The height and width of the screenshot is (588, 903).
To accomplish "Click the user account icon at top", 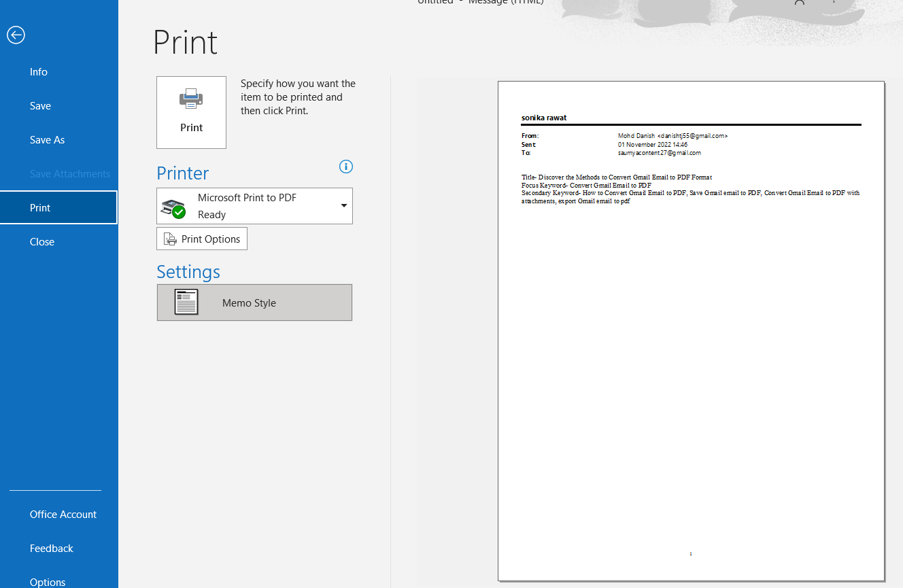I will 800,2.
